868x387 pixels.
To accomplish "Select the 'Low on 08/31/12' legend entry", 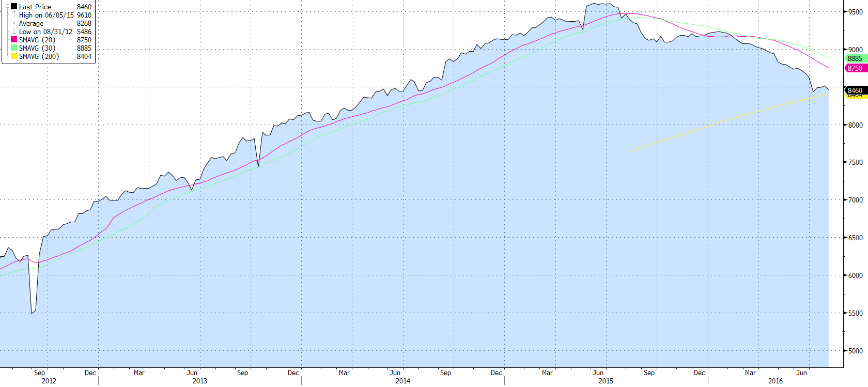I will [45, 32].
